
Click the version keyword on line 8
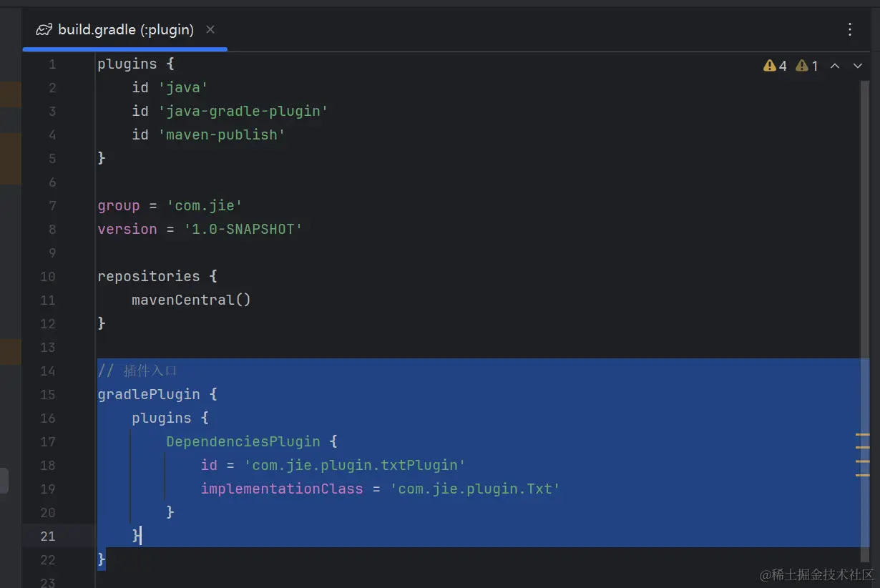tap(127, 230)
